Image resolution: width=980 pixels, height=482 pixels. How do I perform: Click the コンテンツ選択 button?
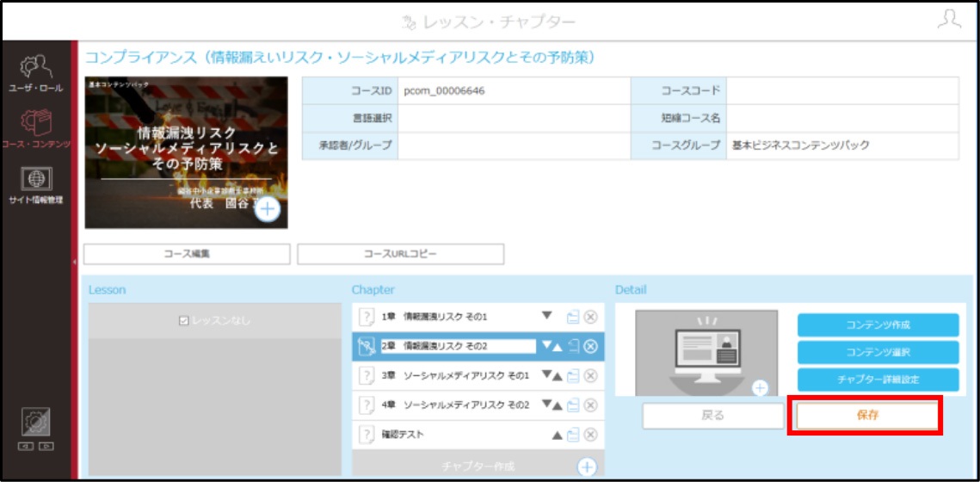878,352
